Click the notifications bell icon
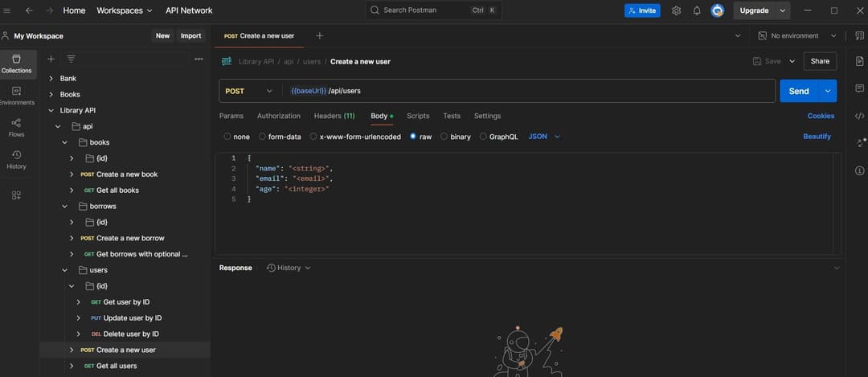This screenshot has width=868, height=377. click(x=697, y=10)
